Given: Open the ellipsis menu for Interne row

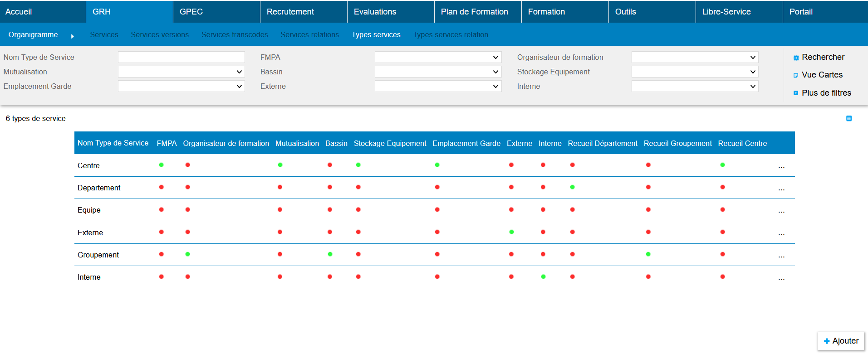Looking at the screenshot, I should click(781, 278).
